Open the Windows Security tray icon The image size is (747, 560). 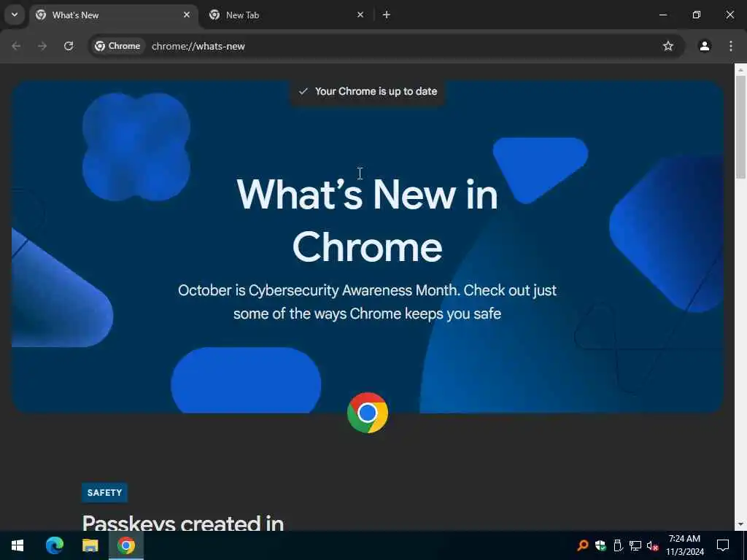pyautogui.click(x=600, y=545)
